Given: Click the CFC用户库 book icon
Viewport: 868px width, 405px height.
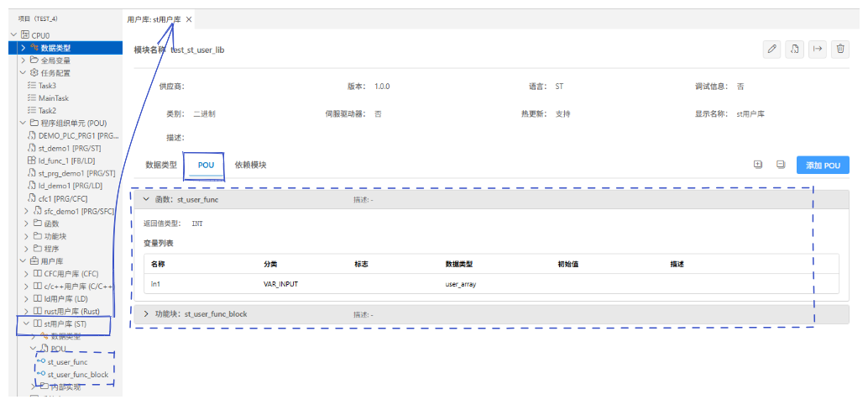Looking at the screenshot, I should pyautogui.click(x=38, y=273).
